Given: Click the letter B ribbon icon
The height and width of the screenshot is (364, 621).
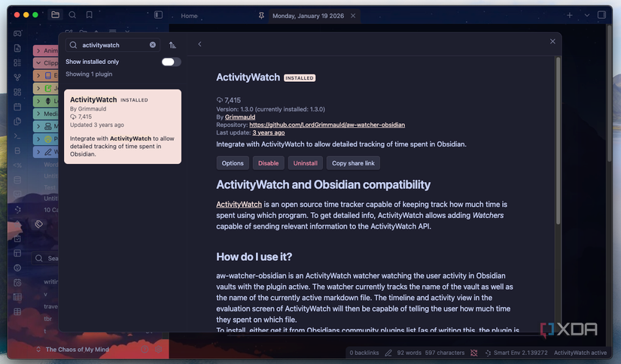Looking at the screenshot, I should click(x=17, y=150).
